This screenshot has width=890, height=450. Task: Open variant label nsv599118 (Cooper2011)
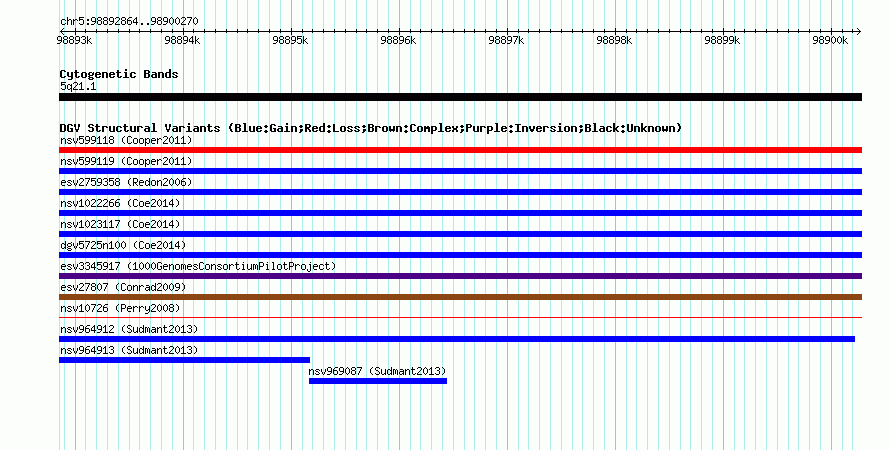pyautogui.click(x=126, y=140)
